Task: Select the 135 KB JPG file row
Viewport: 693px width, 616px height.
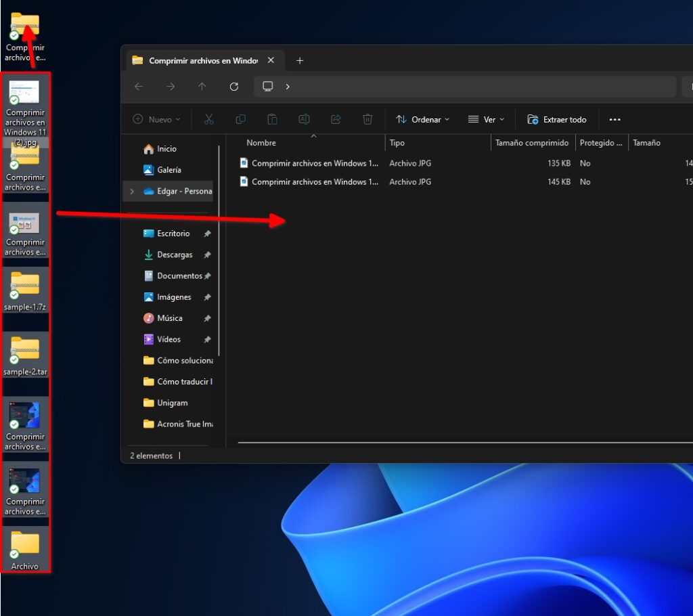Action: [466, 163]
